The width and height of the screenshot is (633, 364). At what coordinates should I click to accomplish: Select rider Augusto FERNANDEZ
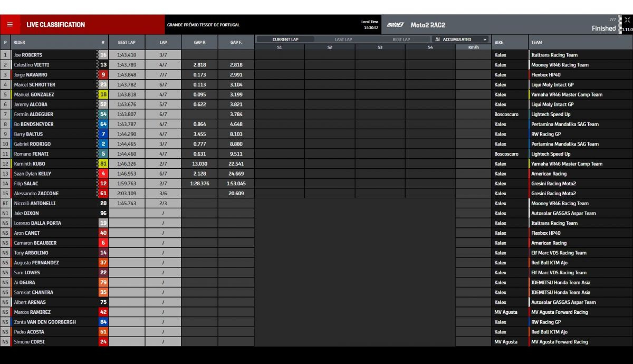(36, 263)
